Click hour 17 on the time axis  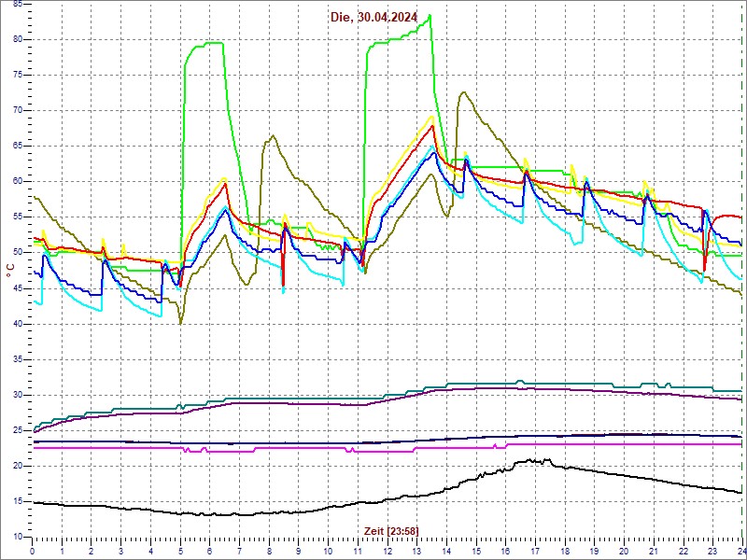click(x=535, y=551)
